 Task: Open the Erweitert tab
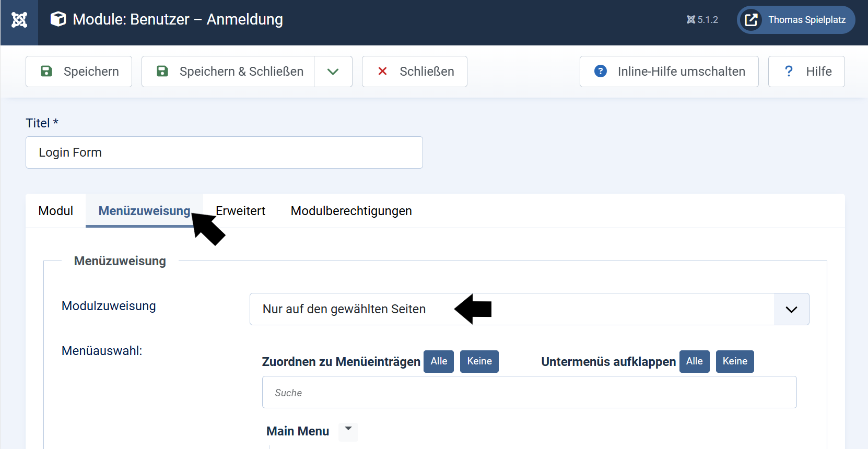coord(241,211)
